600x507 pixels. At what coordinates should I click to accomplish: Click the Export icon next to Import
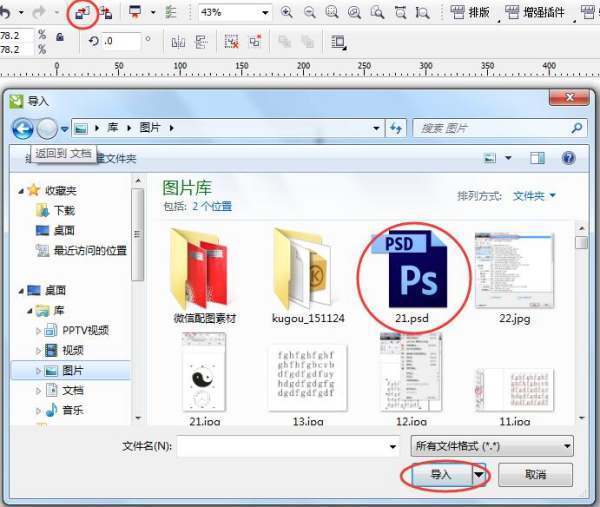[x=104, y=13]
